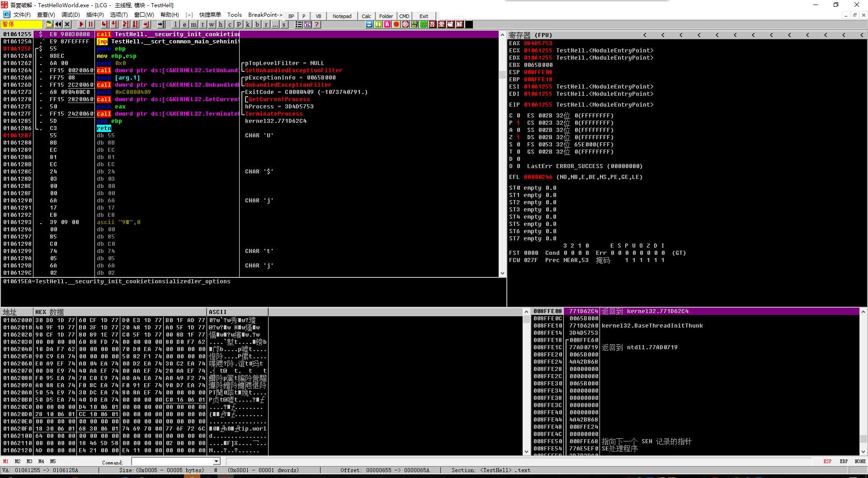Image resolution: width=868 pixels, height=478 pixels.
Task: Click the HEX 数据 column header
Action: [120, 312]
